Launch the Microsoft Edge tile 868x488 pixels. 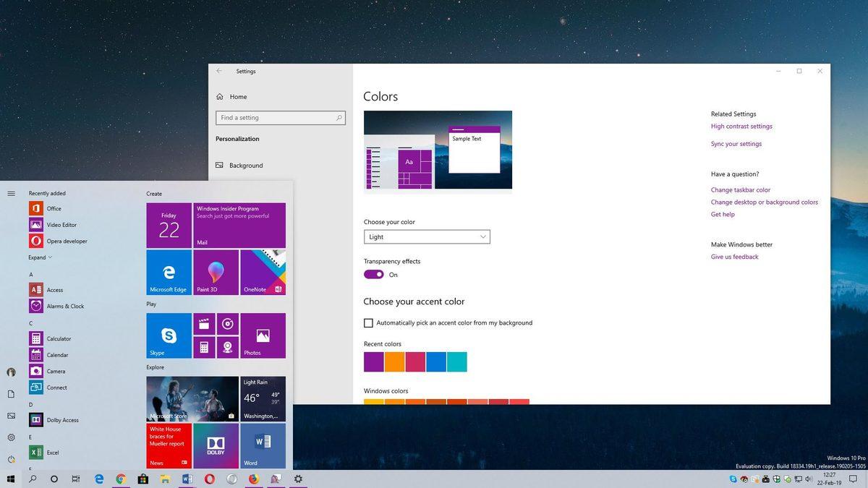point(168,273)
